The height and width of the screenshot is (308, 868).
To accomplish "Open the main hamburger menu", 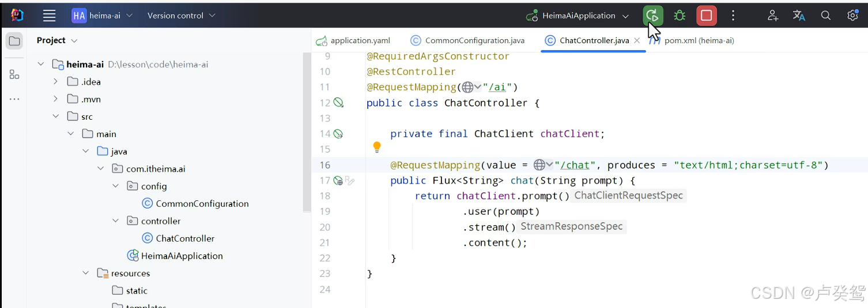I will coord(50,16).
